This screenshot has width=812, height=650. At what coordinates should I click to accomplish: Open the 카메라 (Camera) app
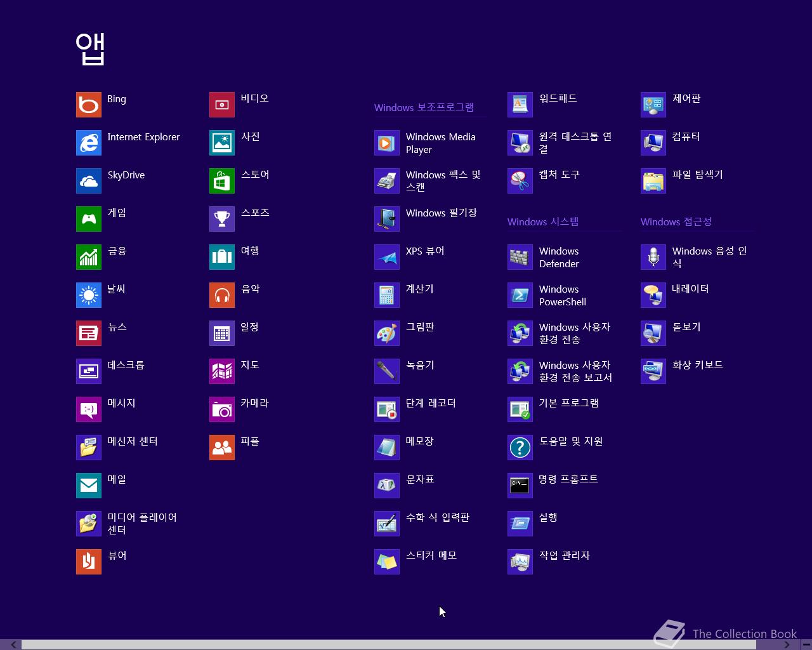pyautogui.click(x=240, y=409)
